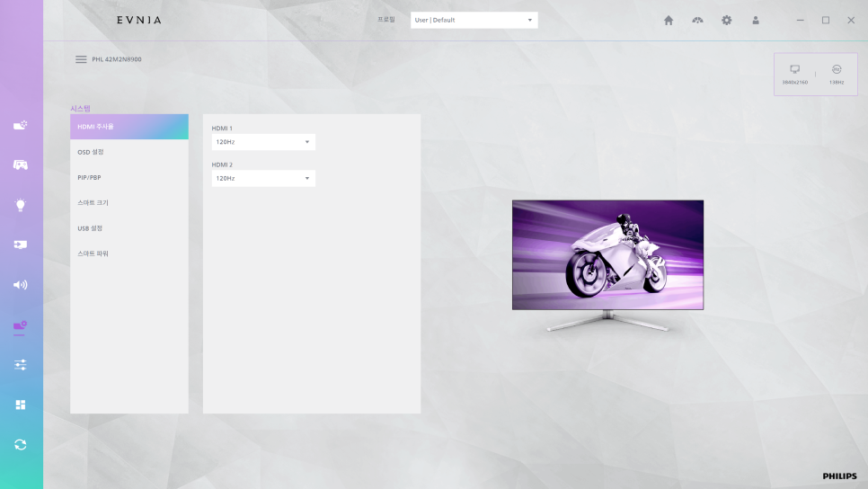
Task: Open the user account icon
Action: click(756, 21)
